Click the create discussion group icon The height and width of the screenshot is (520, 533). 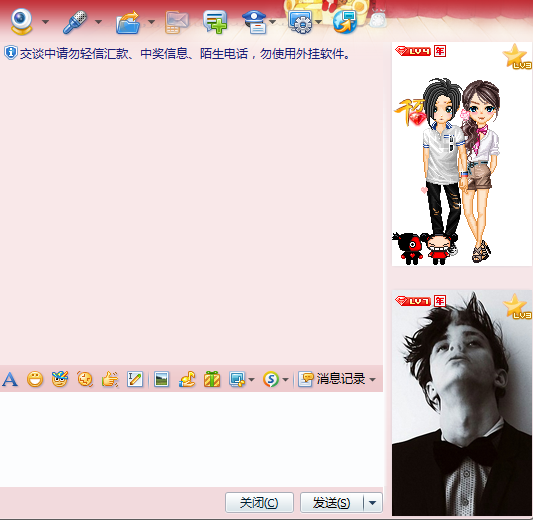215,22
